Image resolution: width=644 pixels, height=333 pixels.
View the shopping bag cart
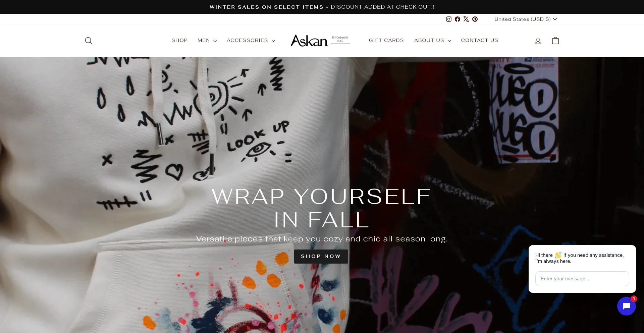tap(555, 41)
